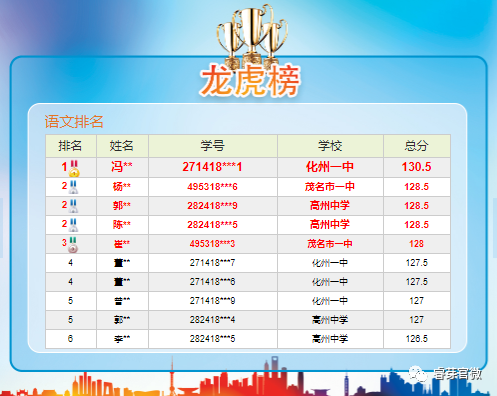
Task: Click the name 李** in last row
Action: [122, 339]
